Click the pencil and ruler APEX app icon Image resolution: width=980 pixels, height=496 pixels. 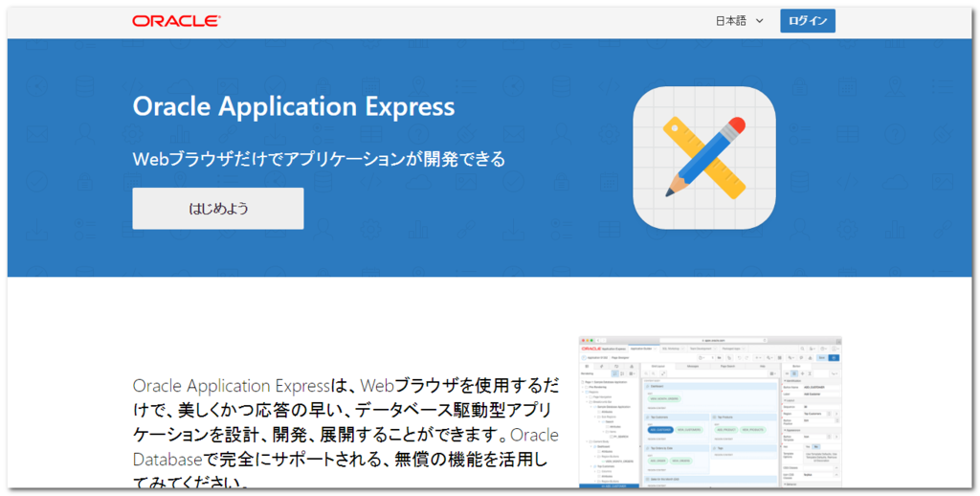(x=704, y=158)
